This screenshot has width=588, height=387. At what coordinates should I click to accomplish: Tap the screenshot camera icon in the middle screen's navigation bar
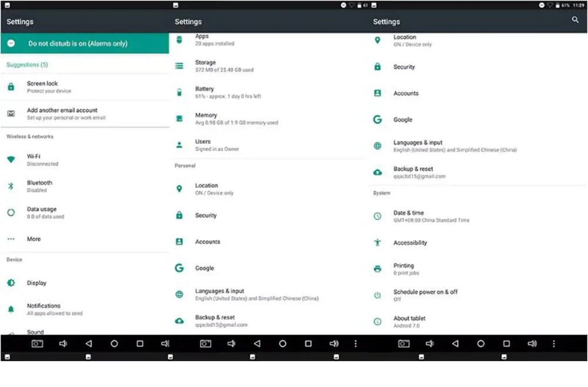point(205,344)
